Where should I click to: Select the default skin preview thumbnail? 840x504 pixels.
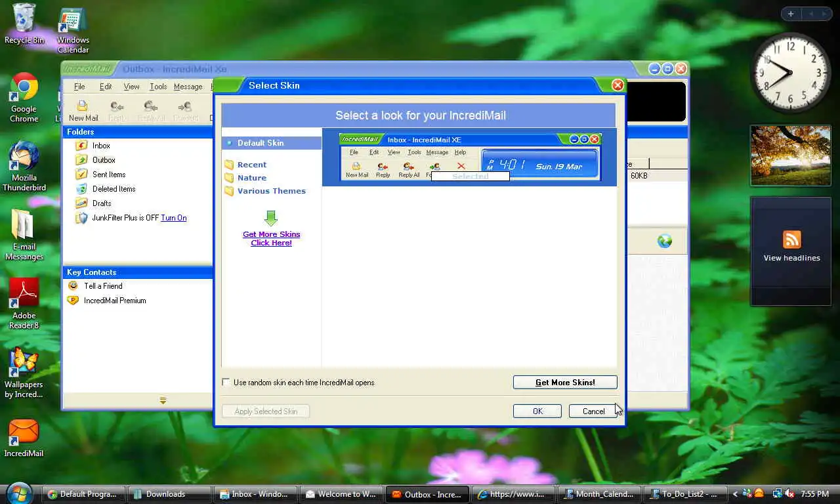pyautogui.click(x=470, y=157)
